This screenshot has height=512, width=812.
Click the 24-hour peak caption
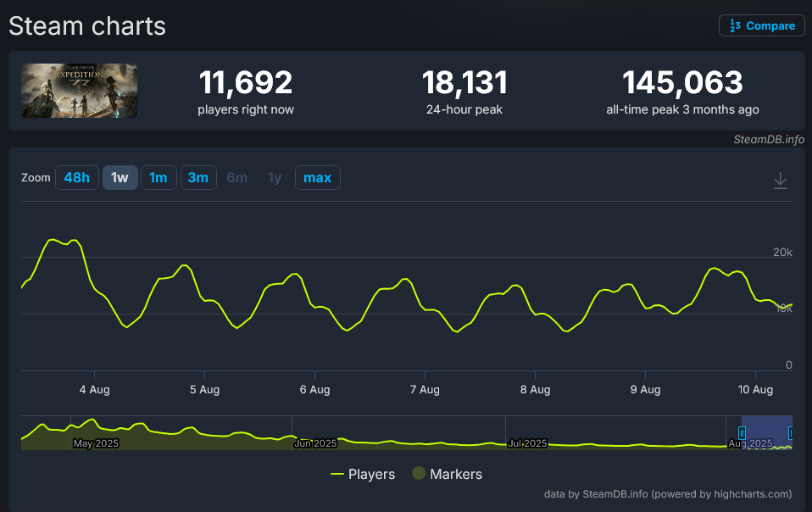click(x=464, y=109)
